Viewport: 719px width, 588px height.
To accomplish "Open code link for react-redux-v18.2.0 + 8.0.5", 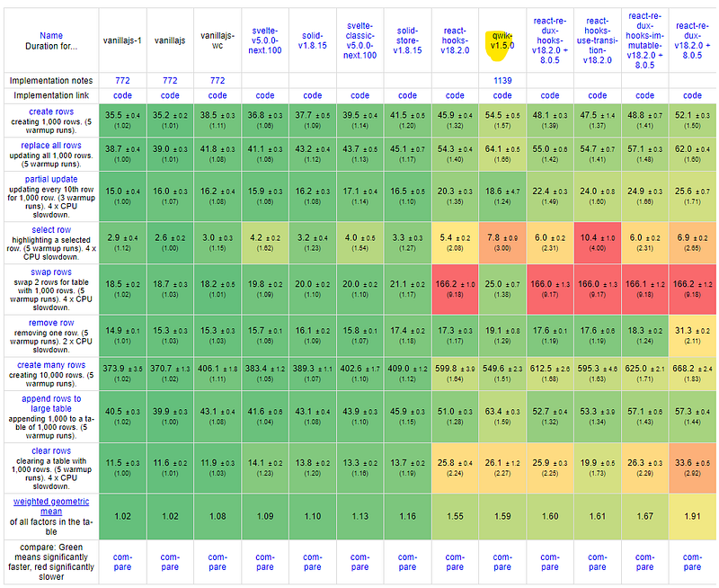I will pyautogui.click(x=692, y=95).
